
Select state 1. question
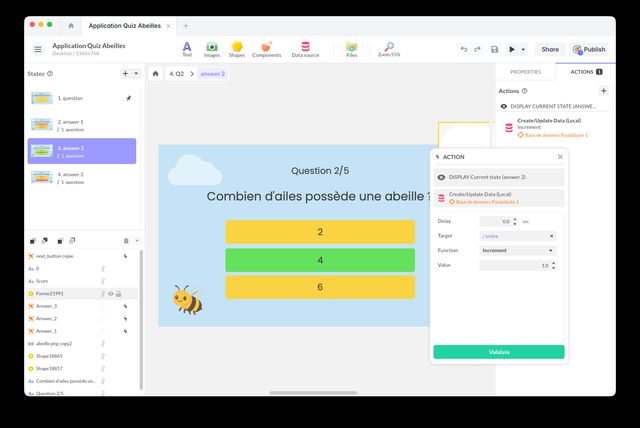tap(82, 98)
